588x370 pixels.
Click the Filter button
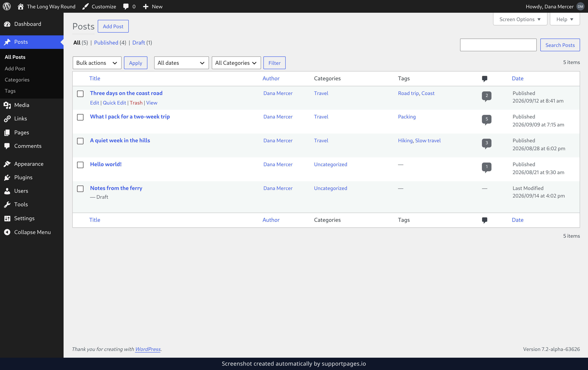pyautogui.click(x=274, y=63)
